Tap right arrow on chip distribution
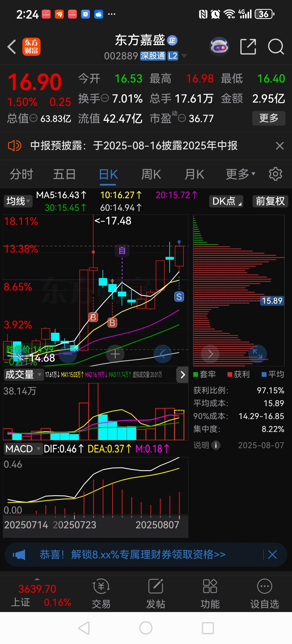292x644 pixels. (x=210, y=354)
